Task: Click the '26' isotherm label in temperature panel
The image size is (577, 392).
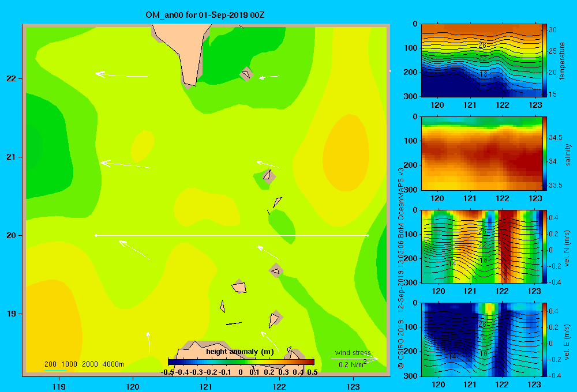Action: pyautogui.click(x=482, y=45)
